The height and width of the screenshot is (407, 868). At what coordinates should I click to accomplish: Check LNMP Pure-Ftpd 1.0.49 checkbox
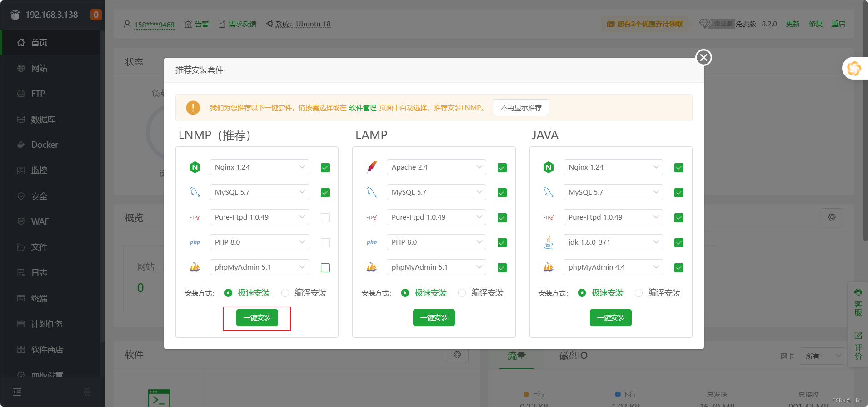(x=325, y=218)
